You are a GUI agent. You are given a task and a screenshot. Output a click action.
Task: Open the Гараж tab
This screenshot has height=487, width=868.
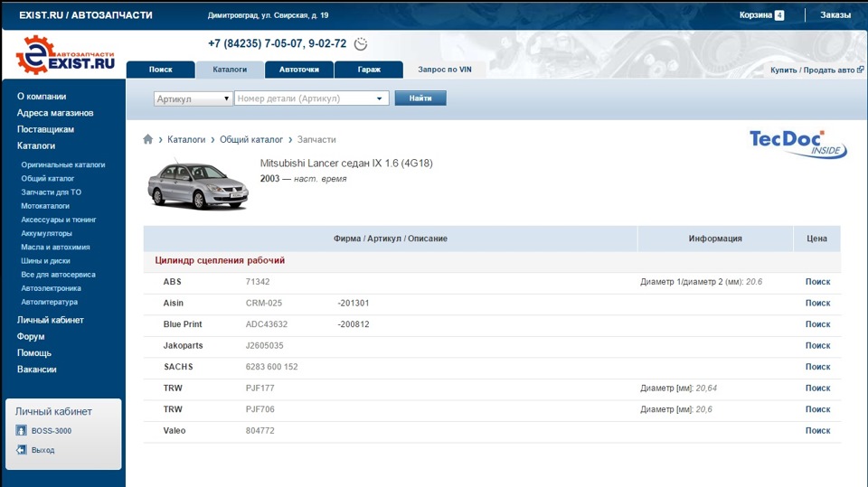[x=369, y=70]
